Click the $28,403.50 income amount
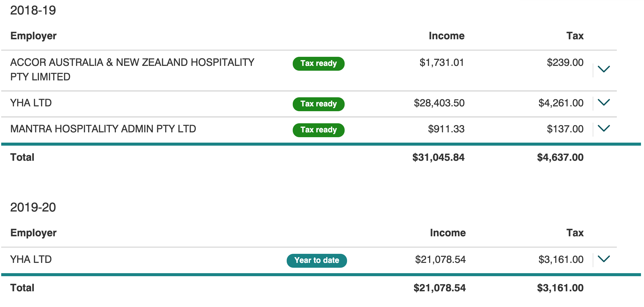The height and width of the screenshot is (307, 644). coord(439,103)
